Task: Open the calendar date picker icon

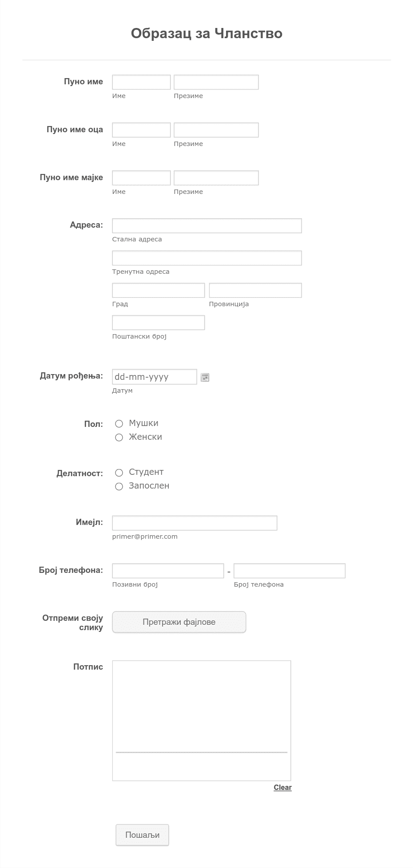Action: [x=205, y=377]
